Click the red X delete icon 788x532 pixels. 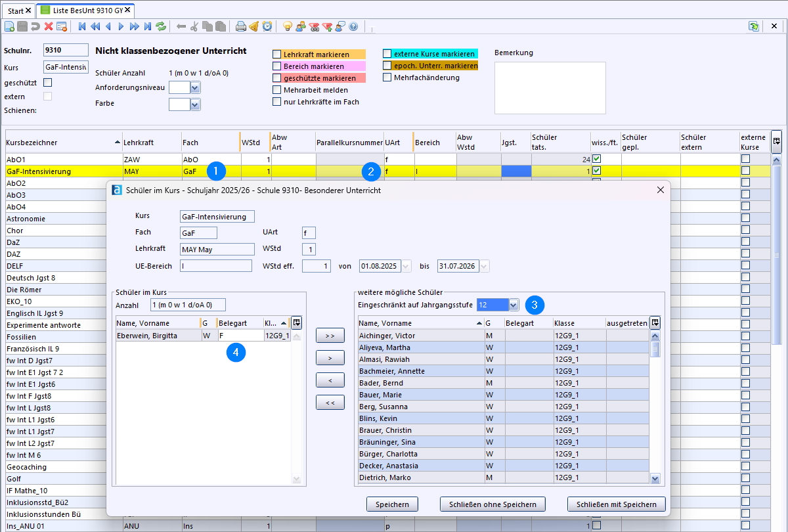coord(49,26)
